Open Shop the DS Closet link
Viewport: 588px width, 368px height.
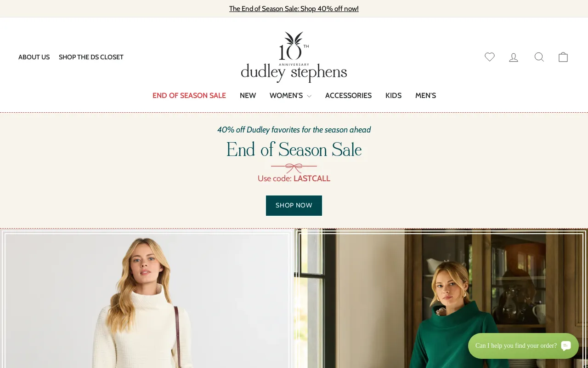pyautogui.click(x=91, y=57)
